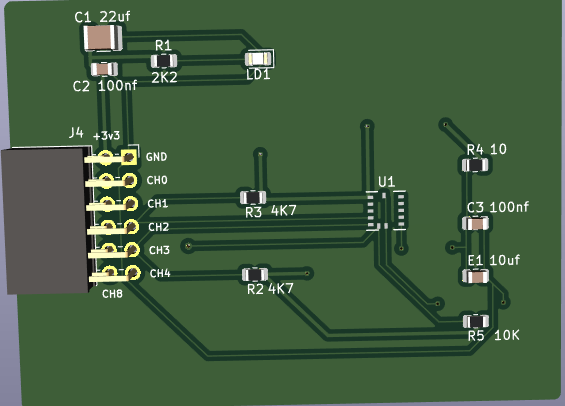Viewport: 565px width, 406px height.
Task: Click the 'CH1' silkscreen label
Action: [158, 204]
